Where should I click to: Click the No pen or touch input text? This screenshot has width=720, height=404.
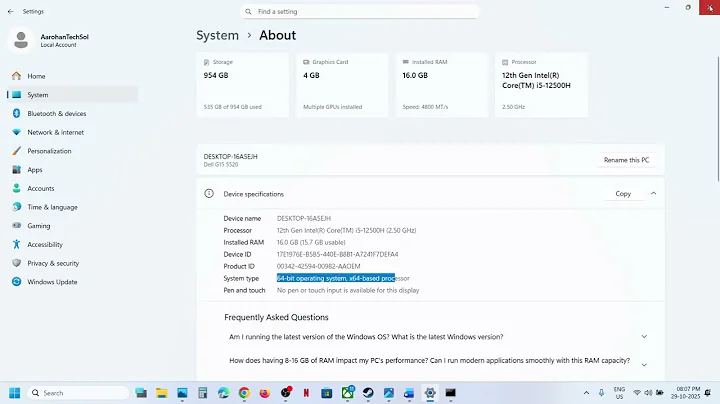(348, 290)
